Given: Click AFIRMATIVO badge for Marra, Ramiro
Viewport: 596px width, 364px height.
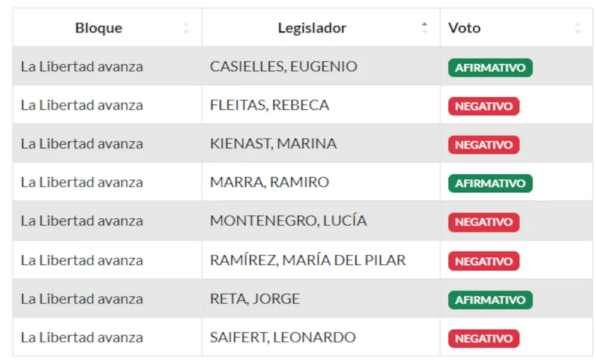Looking at the screenshot, I should pos(490,183).
